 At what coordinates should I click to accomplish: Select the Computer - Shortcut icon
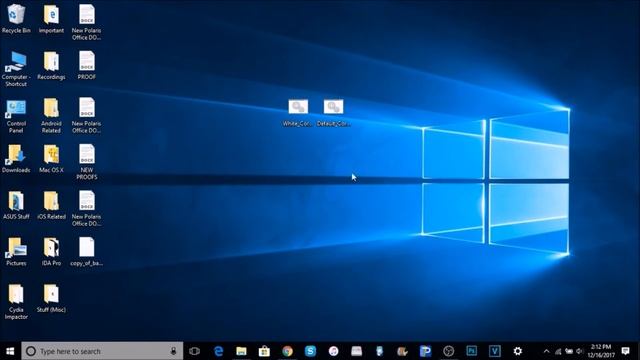[16, 69]
